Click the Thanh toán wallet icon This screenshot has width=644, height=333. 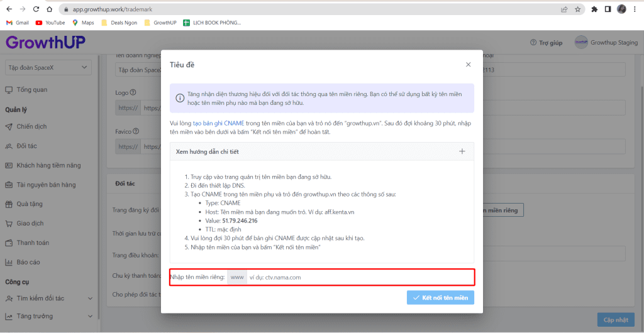tap(9, 243)
